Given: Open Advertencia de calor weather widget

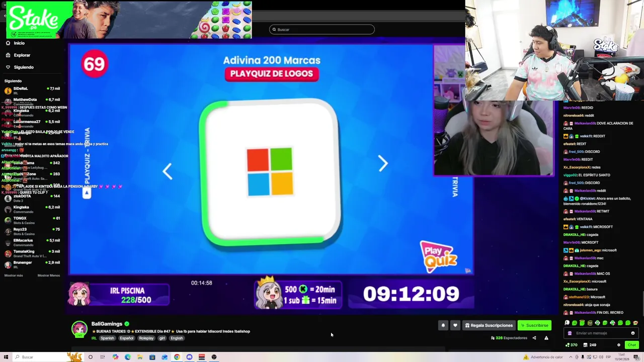Looking at the screenshot, I should click(x=543, y=357).
